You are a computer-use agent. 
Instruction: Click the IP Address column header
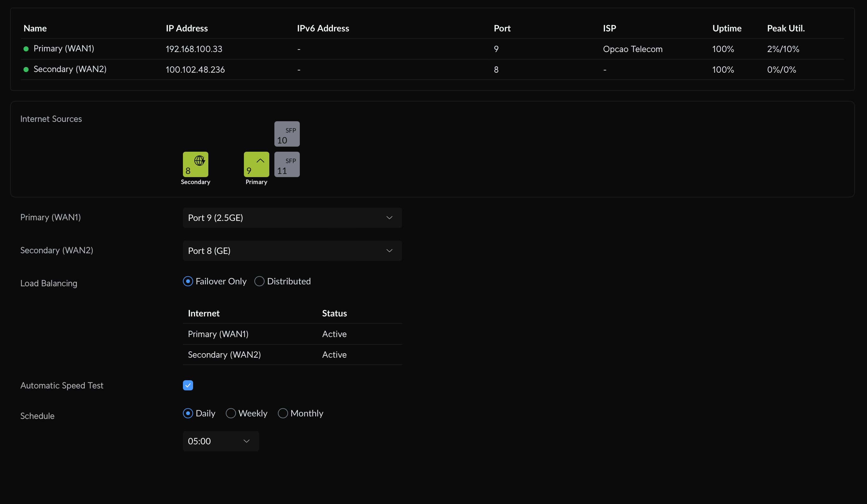(186, 28)
